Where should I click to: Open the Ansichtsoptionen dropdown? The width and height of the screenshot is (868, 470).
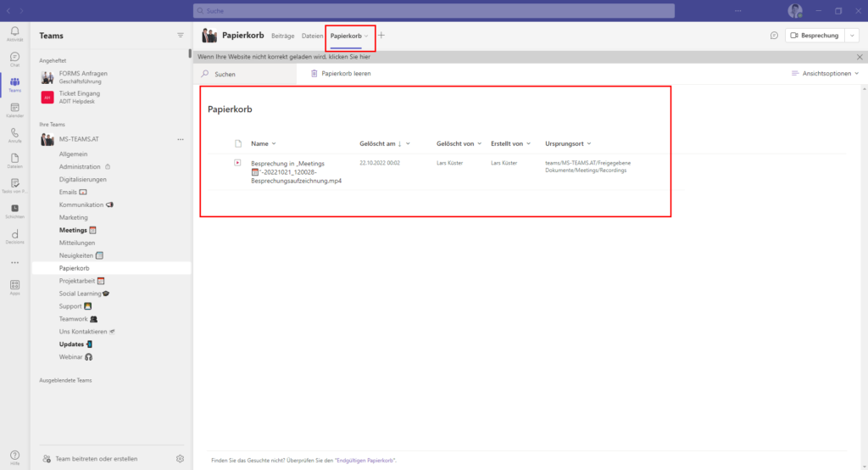(825, 73)
